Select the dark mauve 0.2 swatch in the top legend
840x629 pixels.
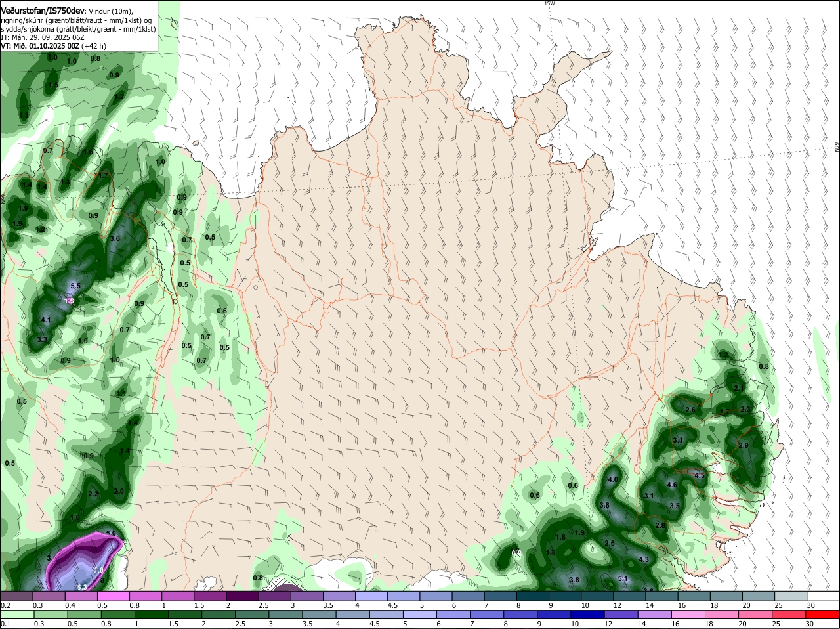[x=16, y=596]
